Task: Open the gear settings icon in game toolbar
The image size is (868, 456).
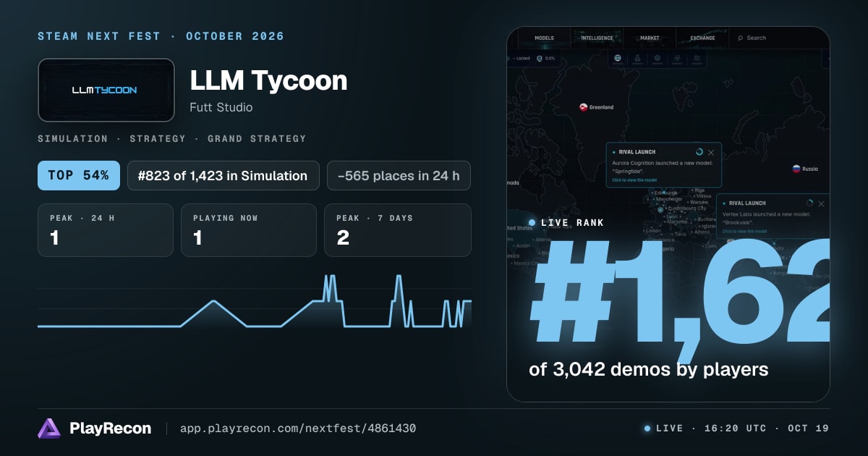Action: pyautogui.click(x=657, y=58)
